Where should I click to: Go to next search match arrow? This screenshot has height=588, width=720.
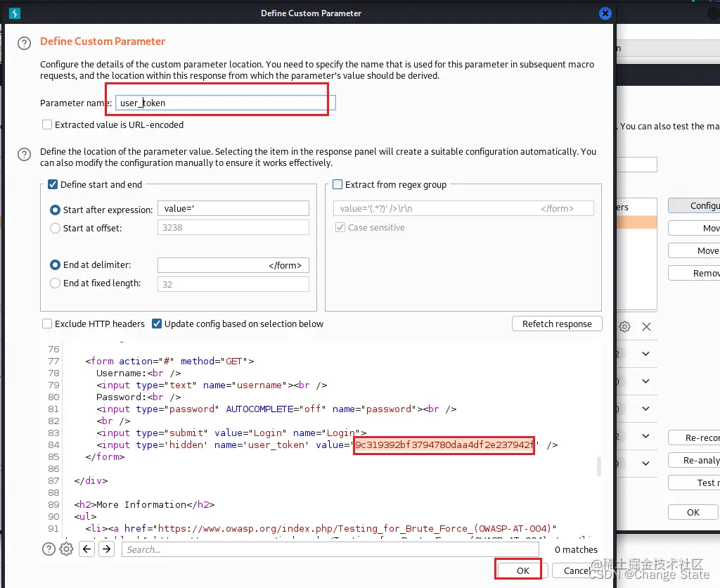[107, 549]
